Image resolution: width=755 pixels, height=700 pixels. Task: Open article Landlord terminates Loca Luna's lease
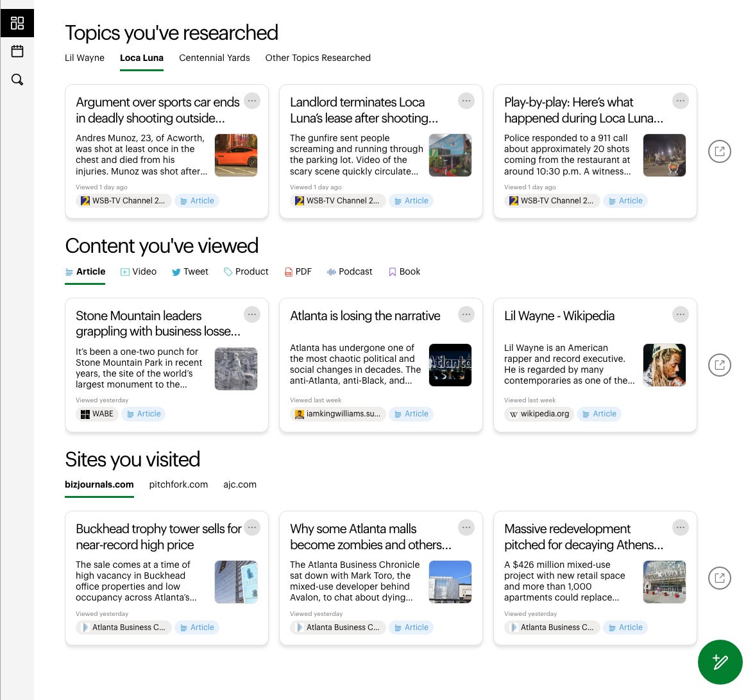pyautogui.click(x=364, y=110)
